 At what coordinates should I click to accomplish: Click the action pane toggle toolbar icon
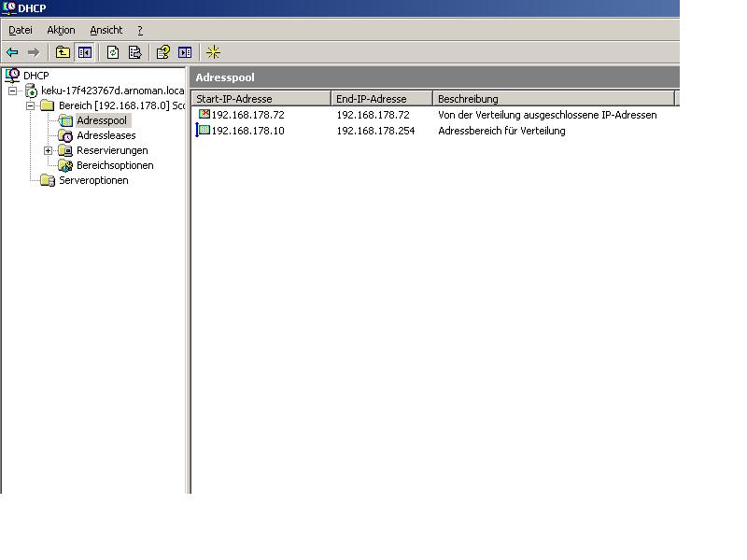coord(185,52)
